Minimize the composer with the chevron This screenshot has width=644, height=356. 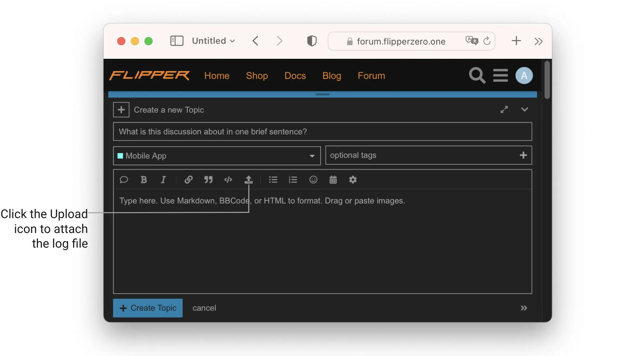[525, 109]
